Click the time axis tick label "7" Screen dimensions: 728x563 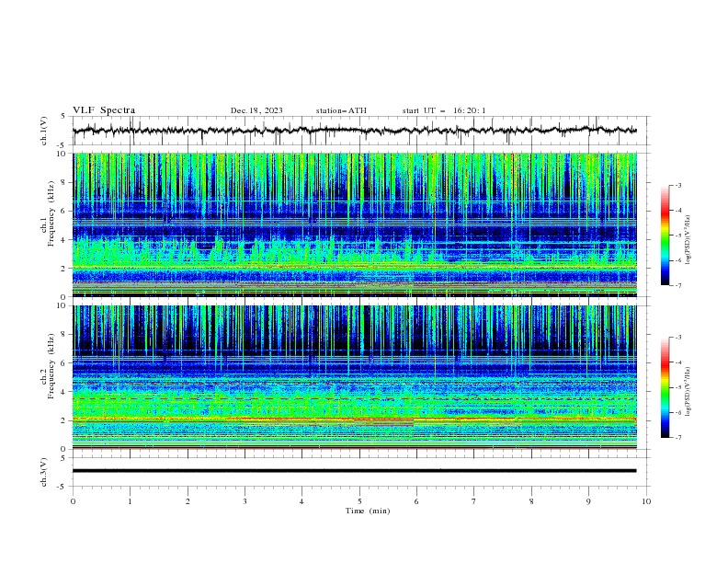[474, 501]
